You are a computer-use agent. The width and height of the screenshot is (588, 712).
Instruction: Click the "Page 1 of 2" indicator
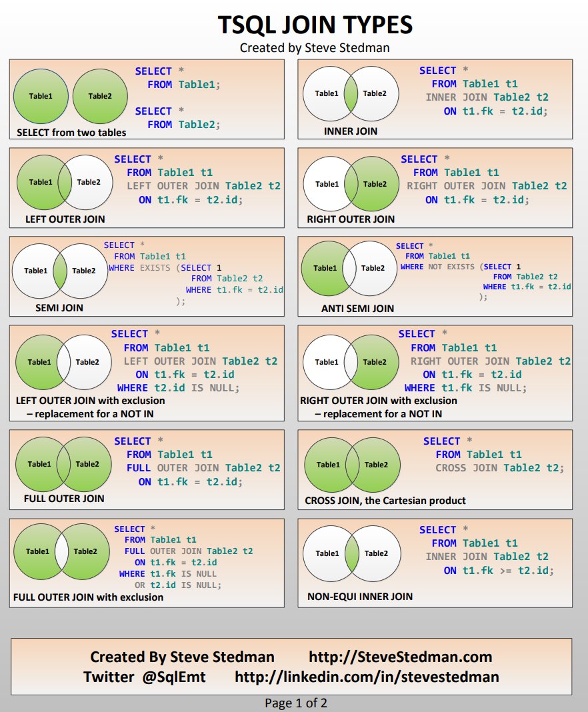click(296, 703)
